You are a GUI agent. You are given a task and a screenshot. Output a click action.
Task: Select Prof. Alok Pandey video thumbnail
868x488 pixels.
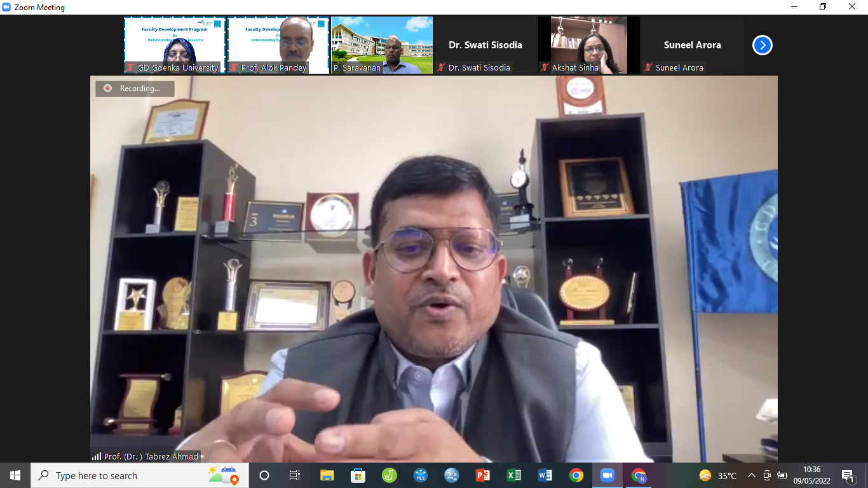point(278,44)
